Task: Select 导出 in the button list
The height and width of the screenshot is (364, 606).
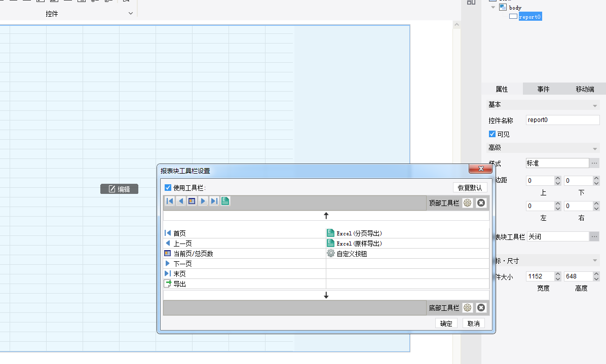Action: click(245, 284)
